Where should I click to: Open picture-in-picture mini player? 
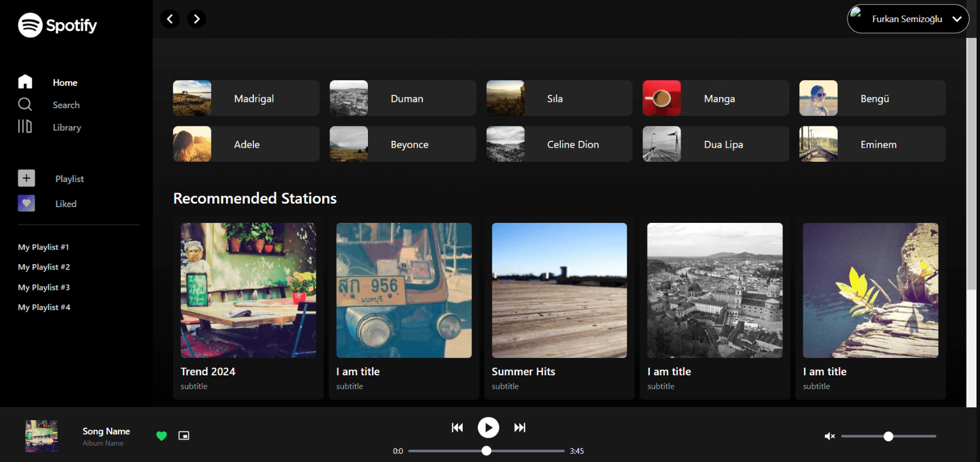(x=184, y=436)
